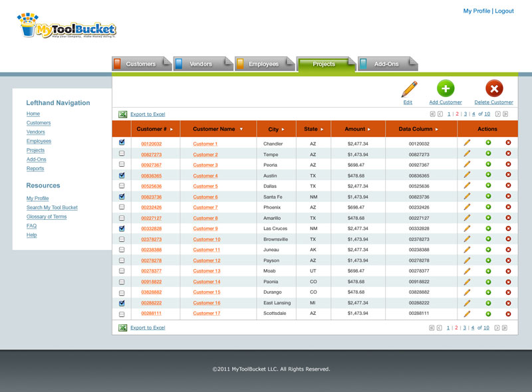Click green add icon in Customer 4 row
532x392 pixels.
[488, 175]
